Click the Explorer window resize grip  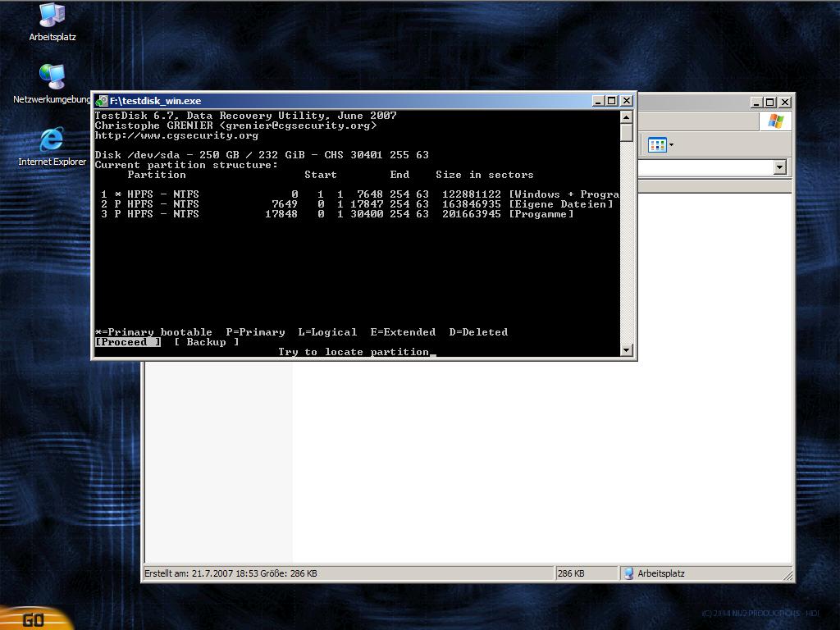tap(787, 575)
